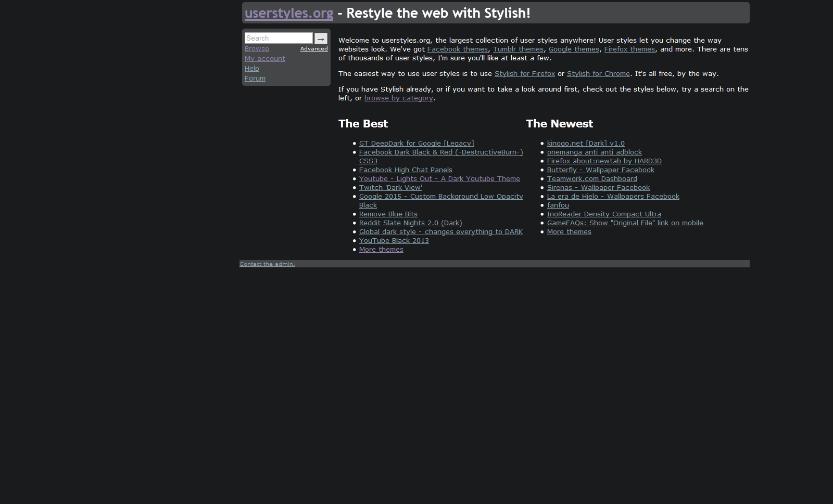
Task: Open Reddit Slate Nights 2.0 (Dark)
Action: (411, 223)
